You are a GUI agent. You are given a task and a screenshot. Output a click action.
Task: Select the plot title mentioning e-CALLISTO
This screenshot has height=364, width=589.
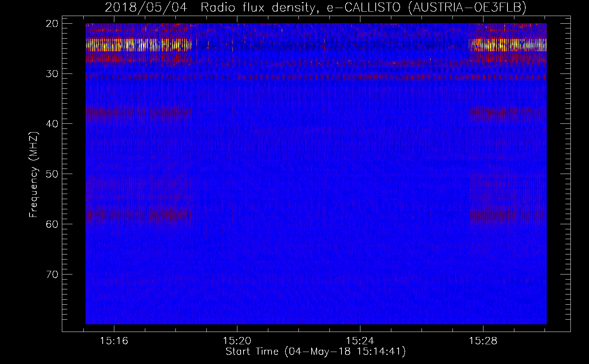(x=316, y=7)
